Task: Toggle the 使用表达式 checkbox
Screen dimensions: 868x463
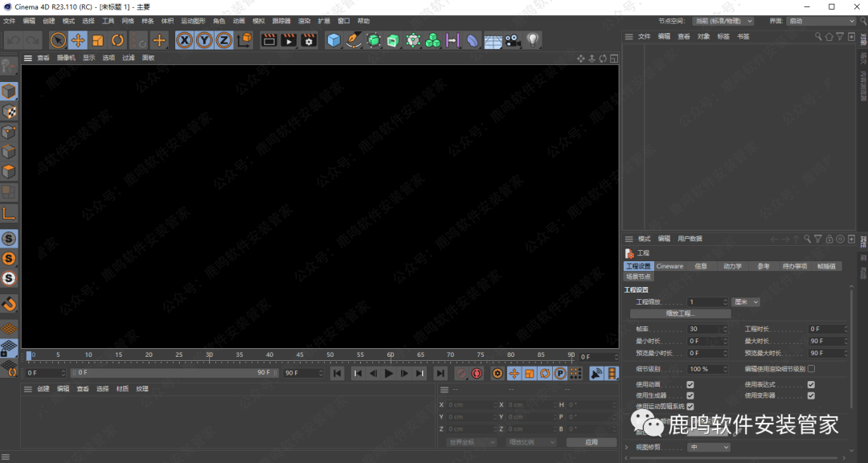Action: (811, 385)
